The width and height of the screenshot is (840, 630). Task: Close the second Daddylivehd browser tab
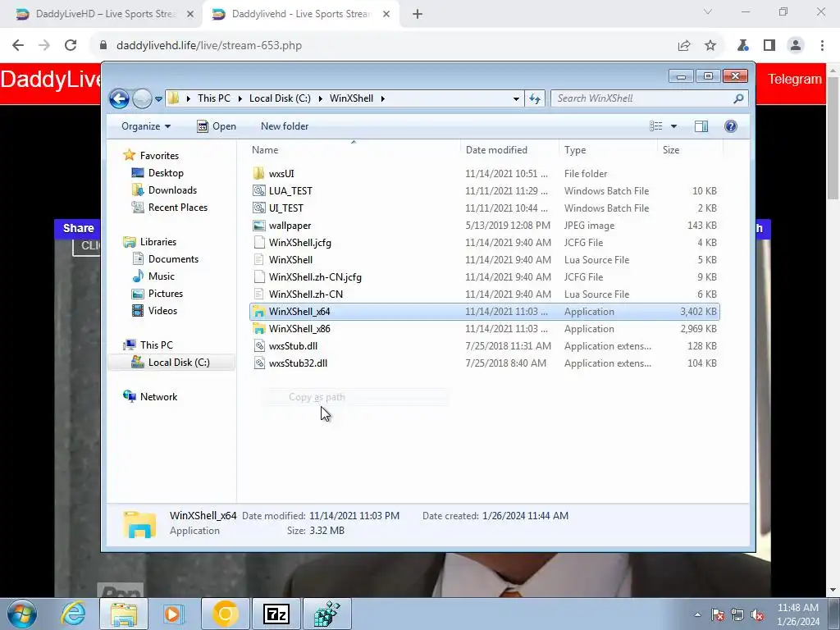[x=386, y=14]
